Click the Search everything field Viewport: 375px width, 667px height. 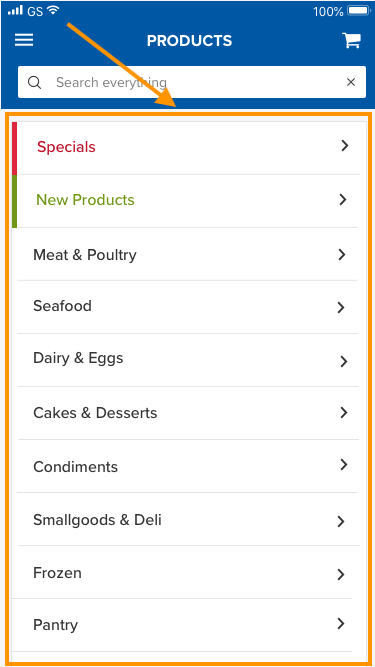point(192,82)
